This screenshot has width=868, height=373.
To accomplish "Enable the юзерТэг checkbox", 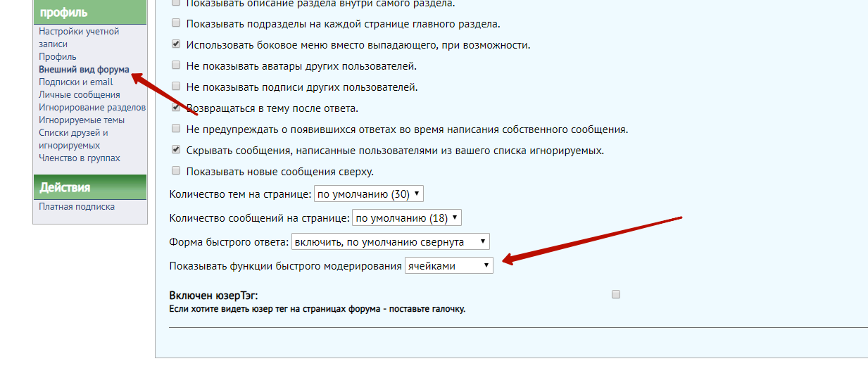I will [616, 295].
